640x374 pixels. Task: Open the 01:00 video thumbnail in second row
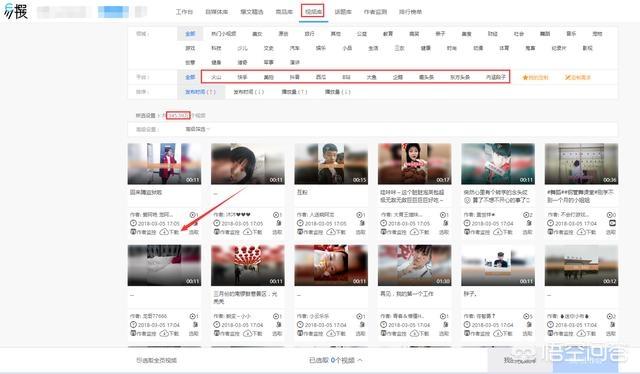point(415,265)
